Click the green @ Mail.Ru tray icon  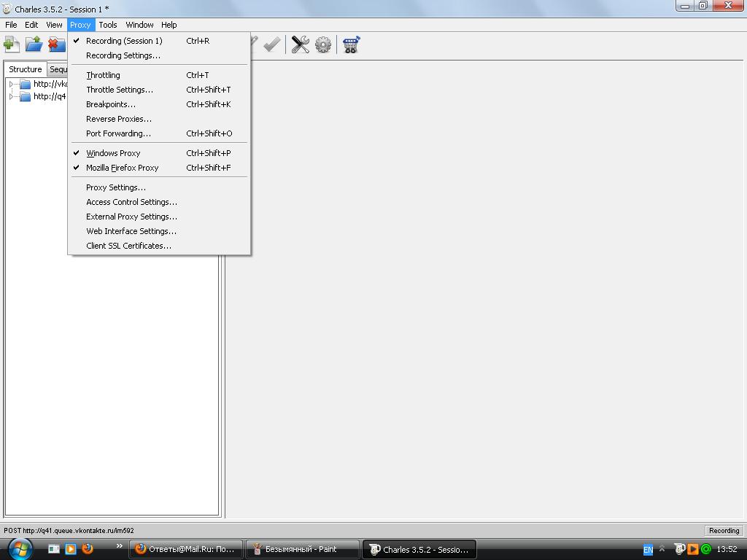tap(706, 549)
